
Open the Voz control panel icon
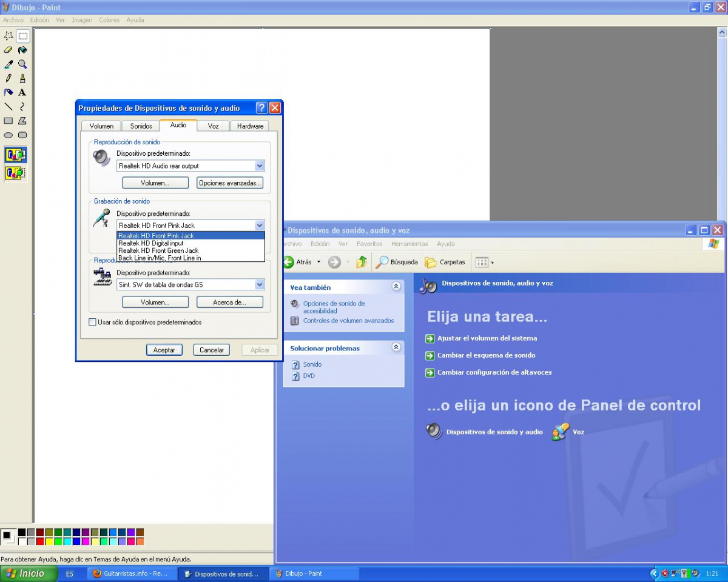568,432
